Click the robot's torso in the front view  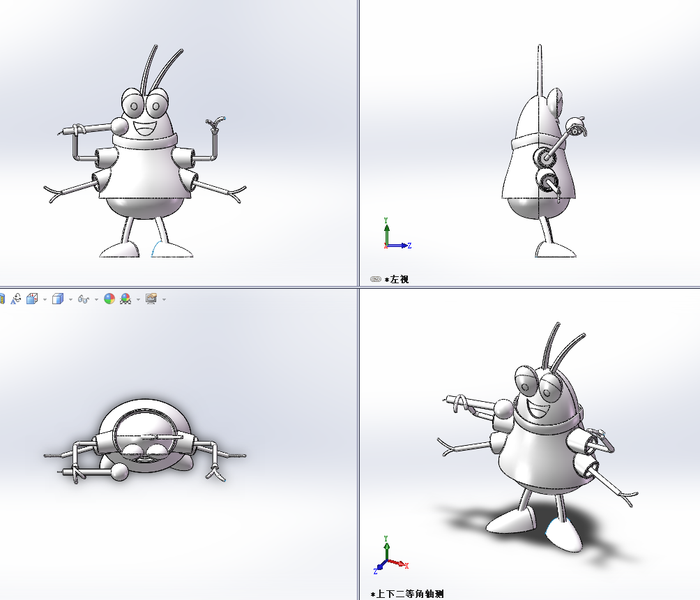coord(144,172)
